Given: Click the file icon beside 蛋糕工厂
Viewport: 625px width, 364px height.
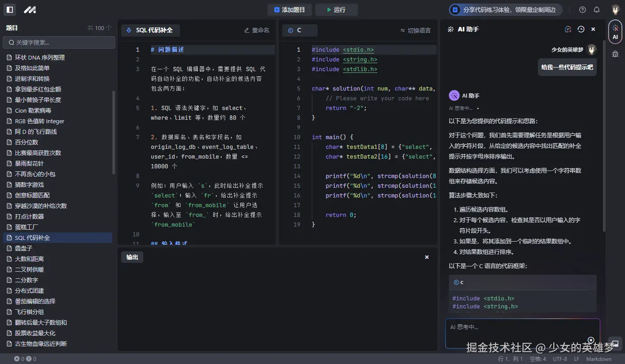Looking at the screenshot, I should 9,227.
